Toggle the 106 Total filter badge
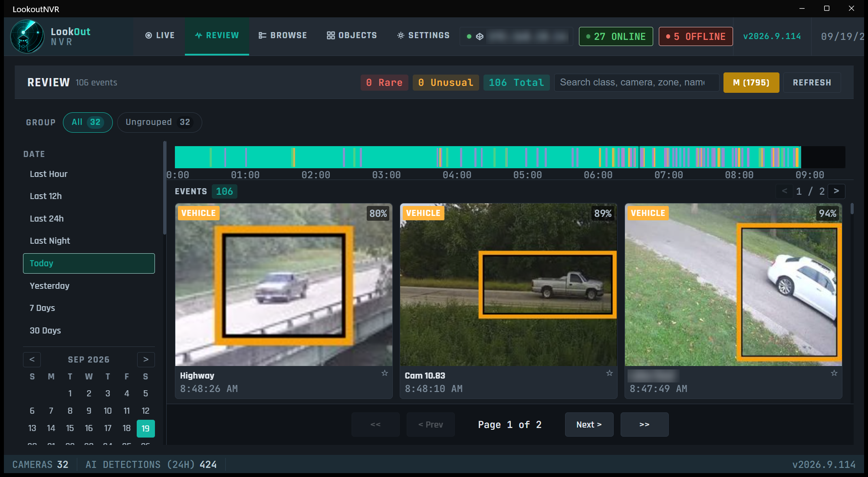This screenshot has width=868, height=477. point(516,82)
